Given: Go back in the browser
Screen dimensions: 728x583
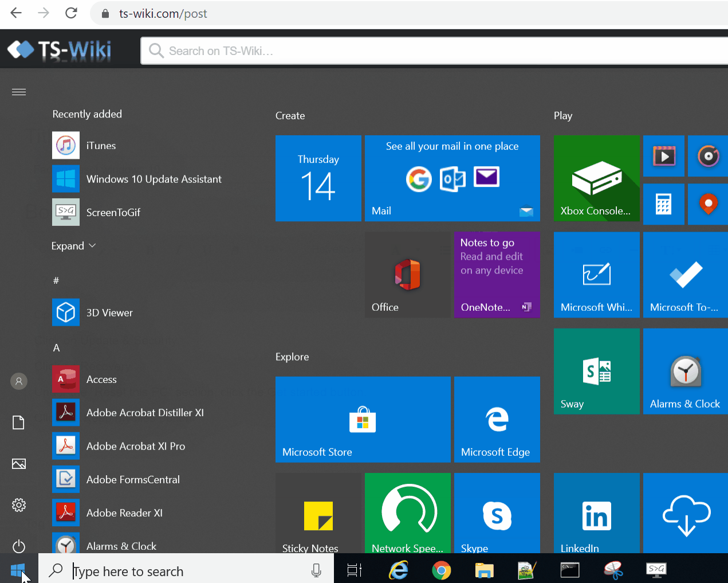Looking at the screenshot, I should coord(16,13).
